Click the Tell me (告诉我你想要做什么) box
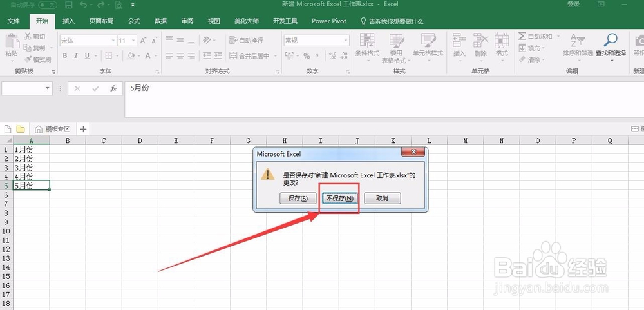This screenshot has height=310, width=644. tap(392, 21)
